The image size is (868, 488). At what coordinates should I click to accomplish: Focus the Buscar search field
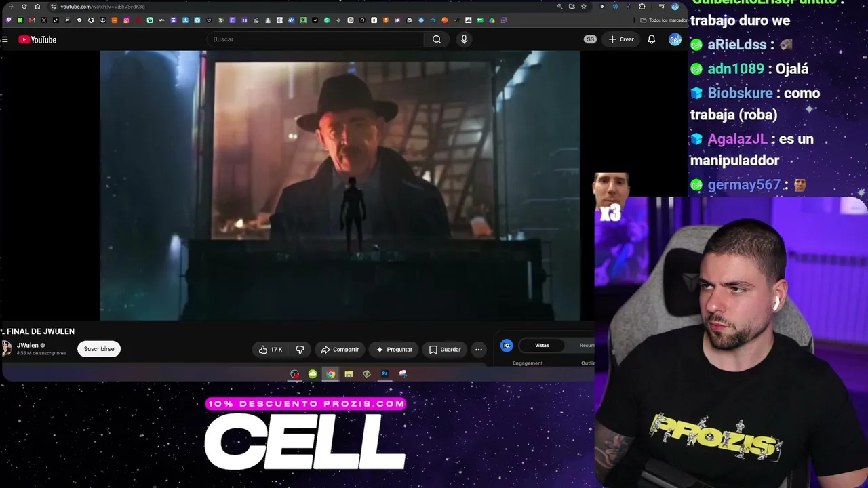(x=315, y=39)
